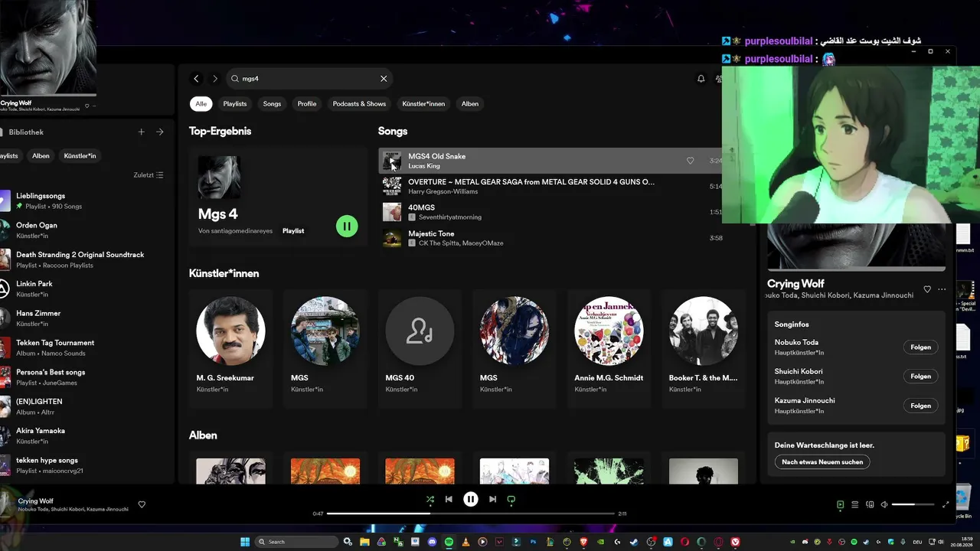The image size is (980, 551).
Task: Adjust the volume slider
Action: tap(913, 505)
